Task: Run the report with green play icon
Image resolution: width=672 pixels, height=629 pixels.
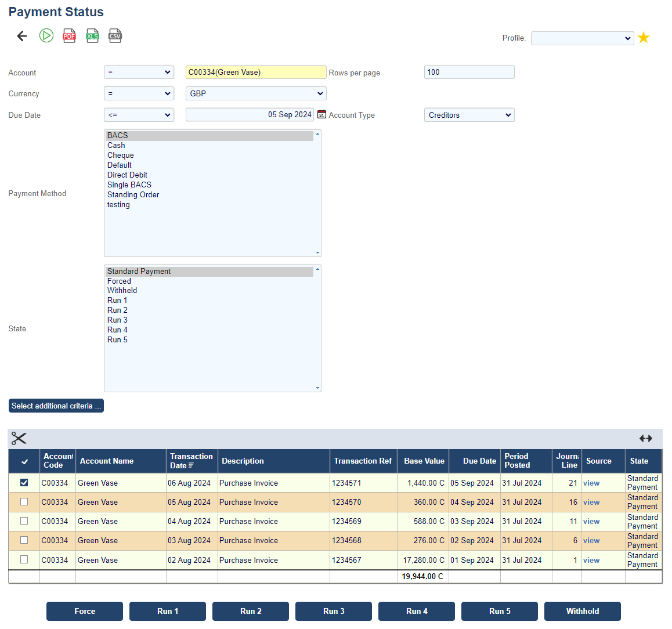Action: (x=46, y=36)
